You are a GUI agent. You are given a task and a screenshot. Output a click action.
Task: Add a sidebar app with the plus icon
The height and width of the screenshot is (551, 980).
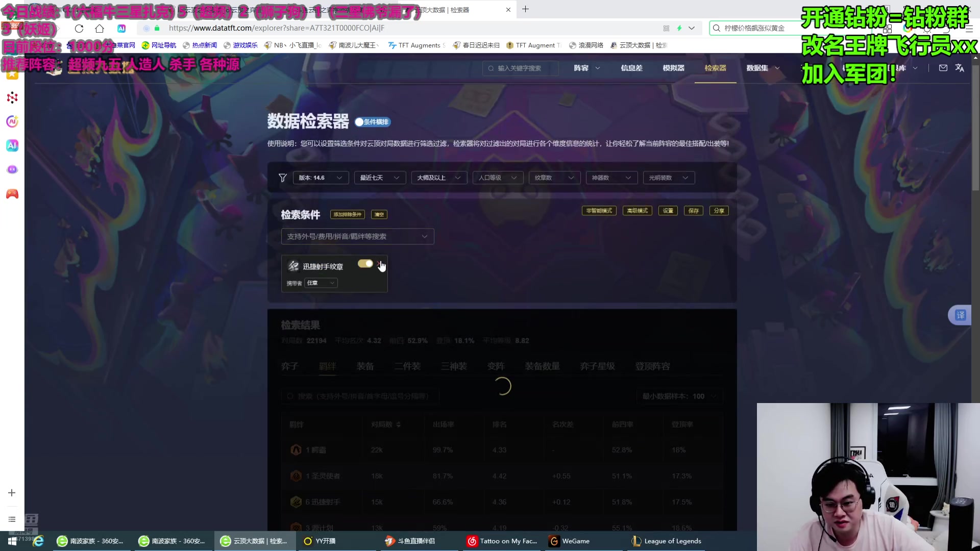pyautogui.click(x=12, y=492)
